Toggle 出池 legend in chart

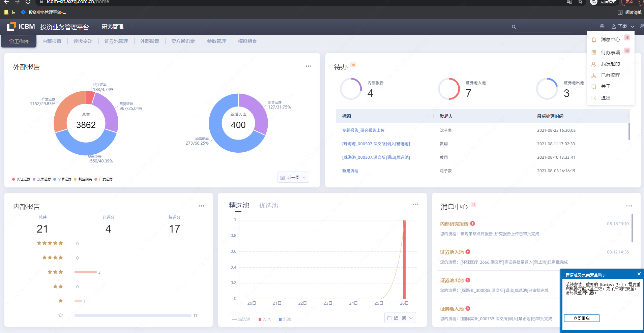click(285, 320)
